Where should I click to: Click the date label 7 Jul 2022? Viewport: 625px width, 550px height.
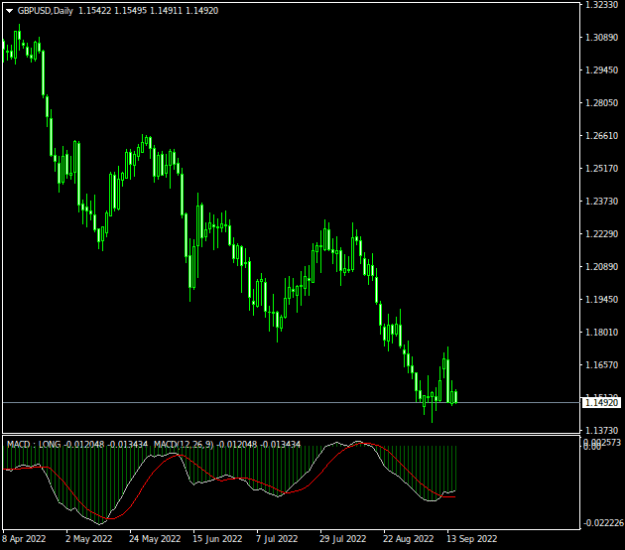pyautogui.click(x=277, y=538)
